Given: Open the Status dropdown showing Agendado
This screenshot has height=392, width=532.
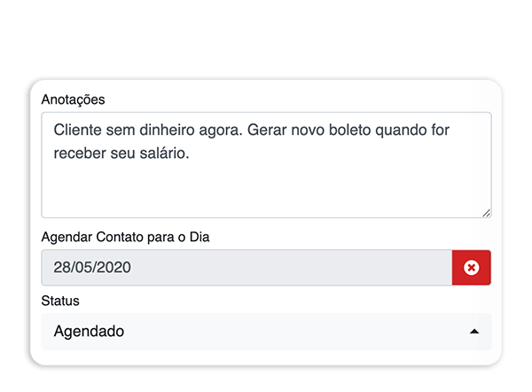Looking at the screenshot, I should [266, 331].
